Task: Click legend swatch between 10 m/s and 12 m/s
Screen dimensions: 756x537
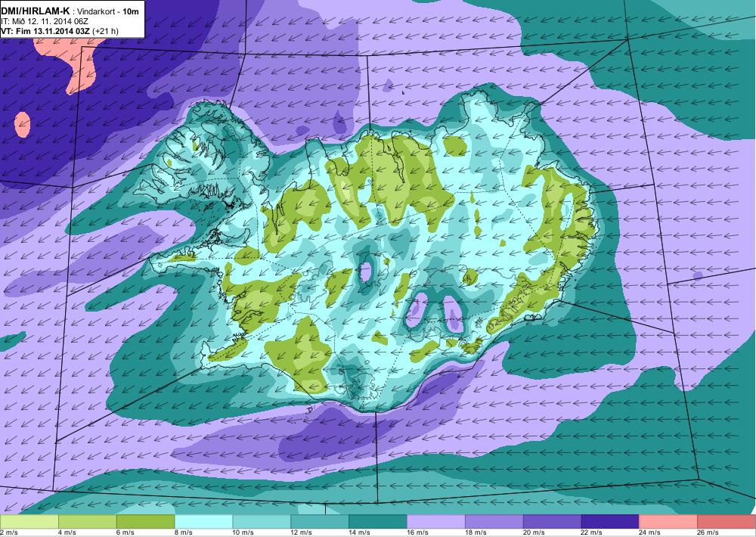Action: [x=262, y=522]
